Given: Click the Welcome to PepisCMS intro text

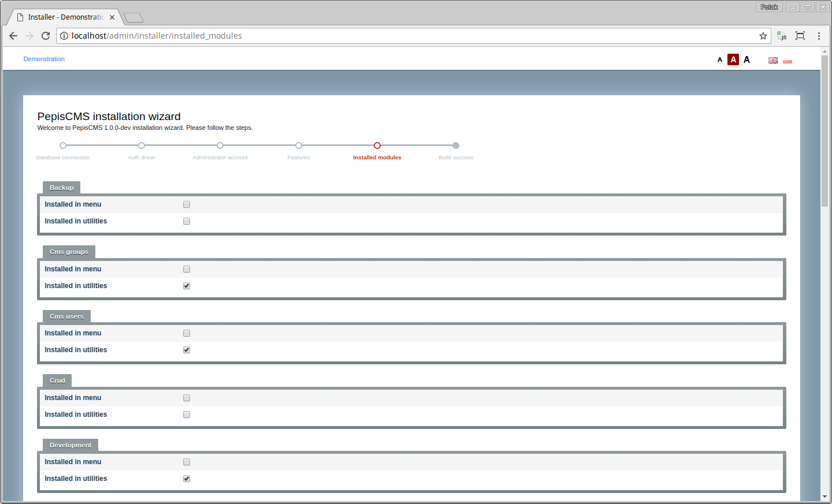Looking at the screenshot, I should (145, 128).
